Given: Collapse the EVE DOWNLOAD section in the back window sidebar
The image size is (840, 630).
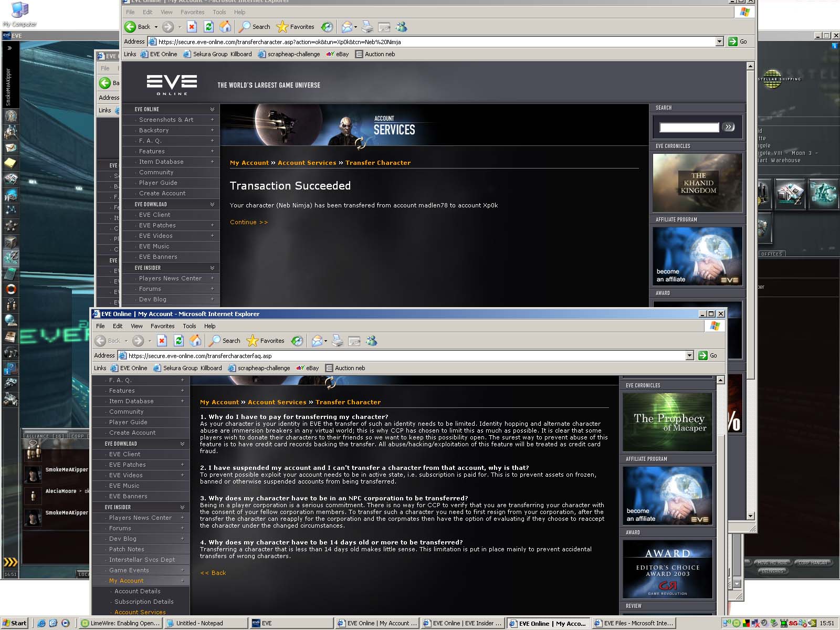Looking at the screenshot, I should (x=212, y=204).
